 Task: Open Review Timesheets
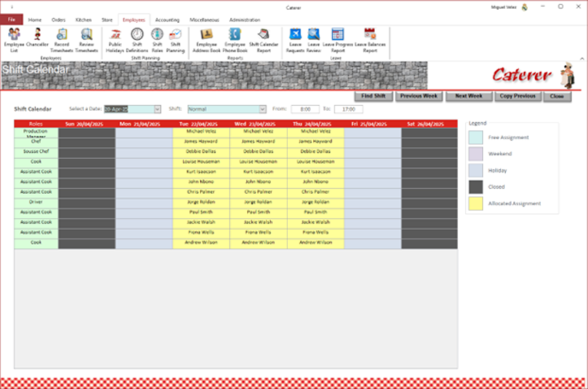[x=87, y=40]
